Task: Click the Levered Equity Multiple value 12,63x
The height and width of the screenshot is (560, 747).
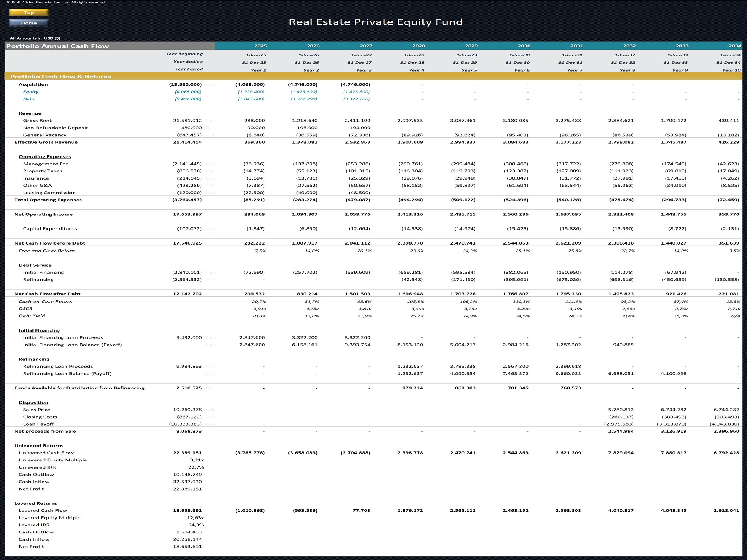Action: pyautogui.click(x=195, y=518)
